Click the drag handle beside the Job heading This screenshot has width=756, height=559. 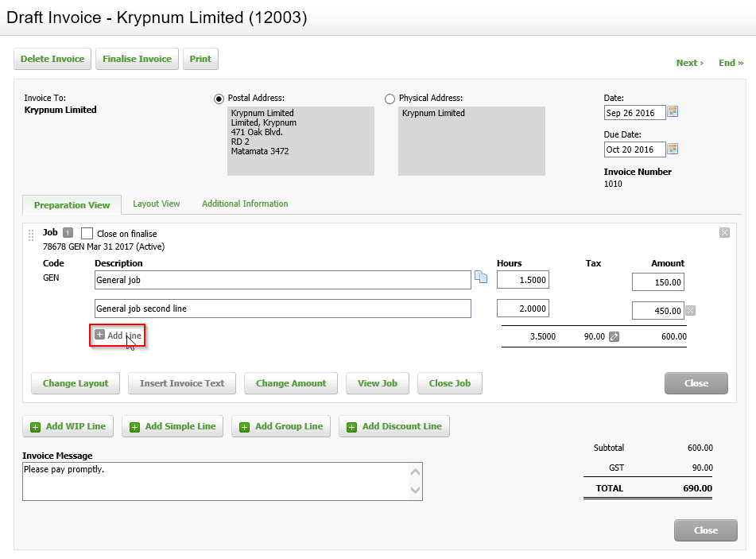31,233
